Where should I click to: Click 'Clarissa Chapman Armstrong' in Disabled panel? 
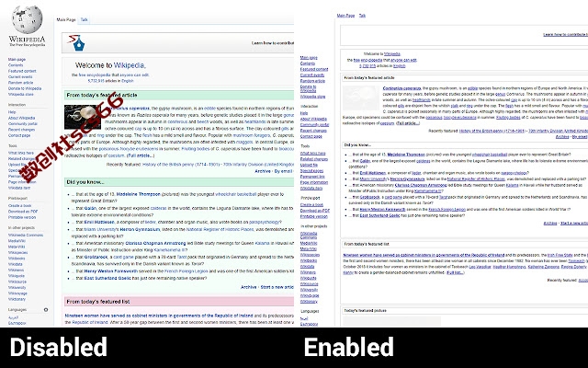155,243
